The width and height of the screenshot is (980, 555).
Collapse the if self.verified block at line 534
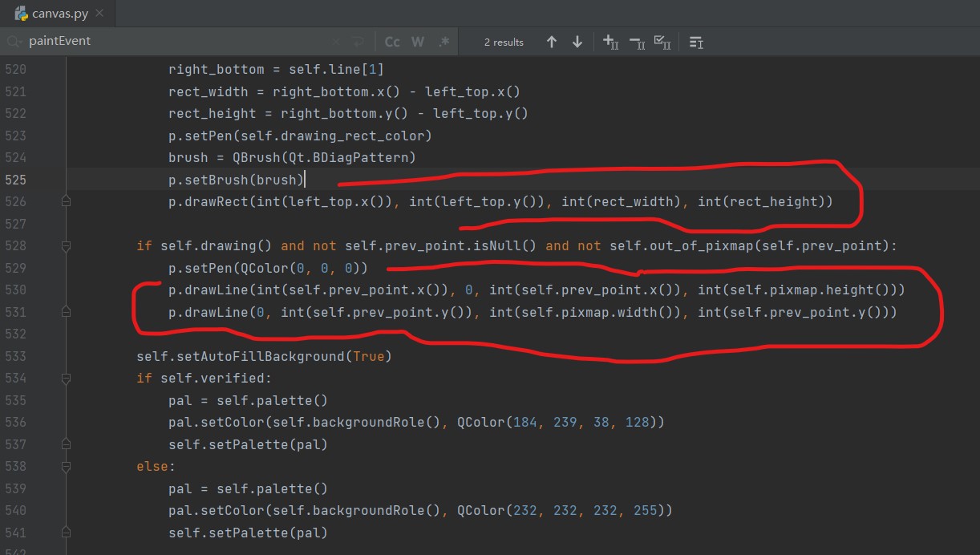click(66, 378)
